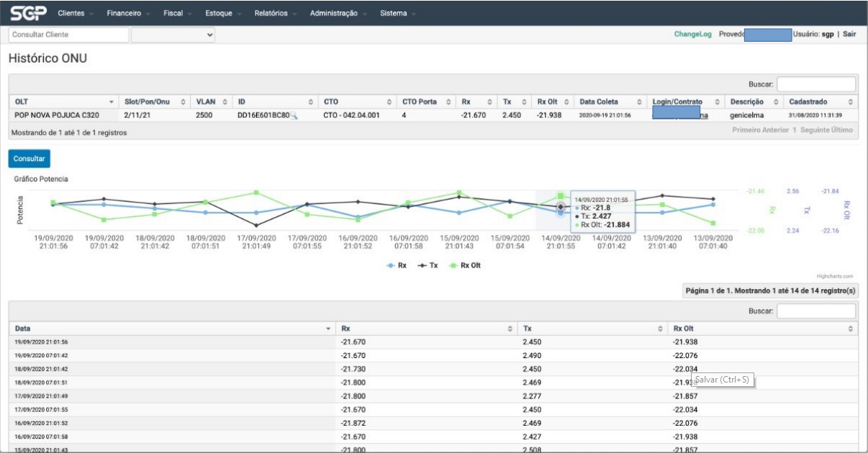Screen dimensions: 868x453
Task: Toggle Tx series in chart legend
Action: 428,265
